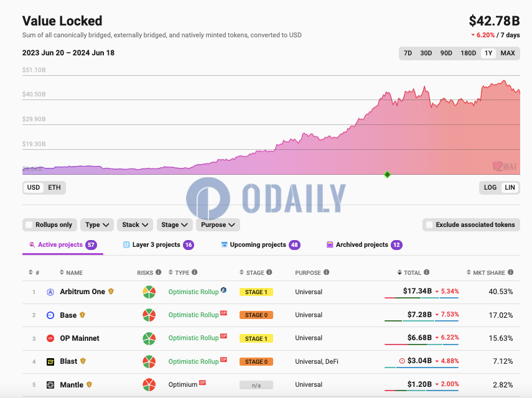Click the OP stack badge on Base row
The height and width of the screenshot is (398, 532).
223,313
